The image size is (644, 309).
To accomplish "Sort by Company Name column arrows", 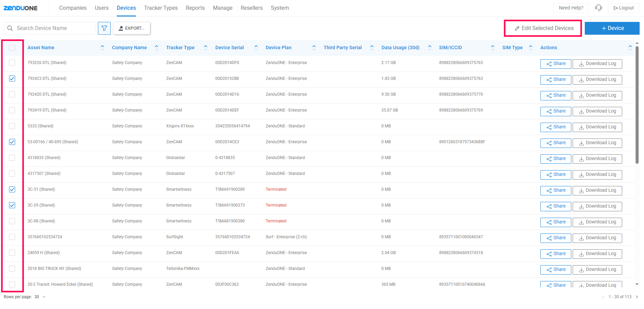I will (156, 48).
